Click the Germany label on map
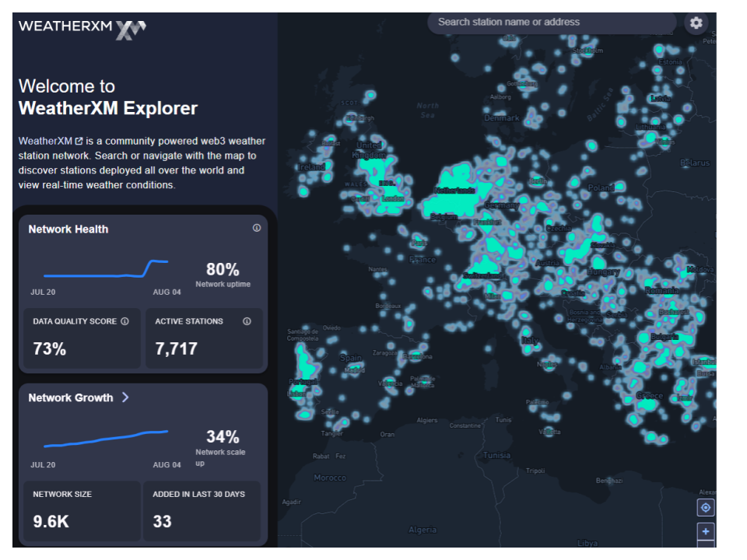Screen dimensions: 747x560 [502, 205]
